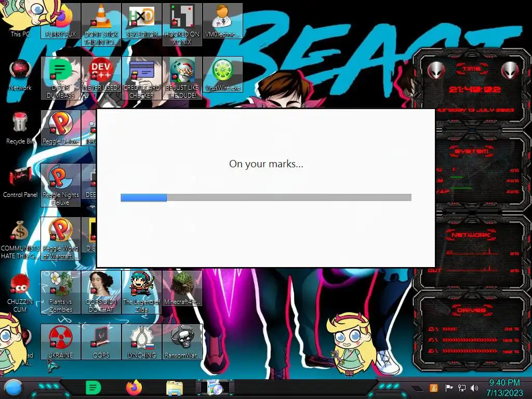Select the UKRAINE radiation symbol shortcut
The image size is (532, 399).
61,342
